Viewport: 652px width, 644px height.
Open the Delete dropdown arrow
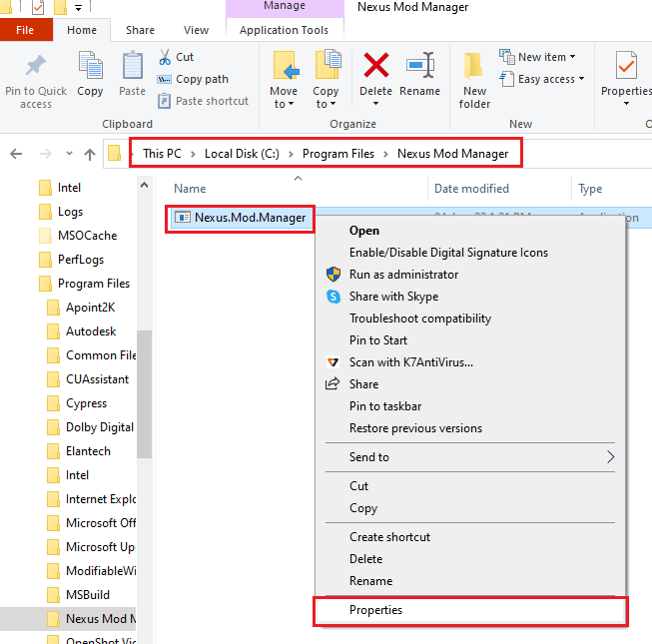pyautogui.click(x=375, y=104)
